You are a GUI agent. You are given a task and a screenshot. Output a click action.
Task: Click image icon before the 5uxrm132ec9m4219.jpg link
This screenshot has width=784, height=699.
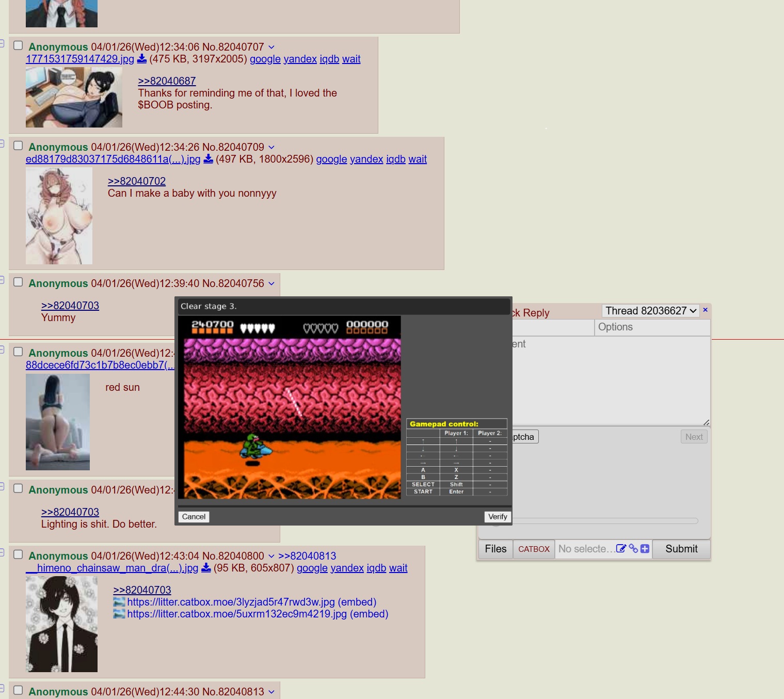[119, 614]
